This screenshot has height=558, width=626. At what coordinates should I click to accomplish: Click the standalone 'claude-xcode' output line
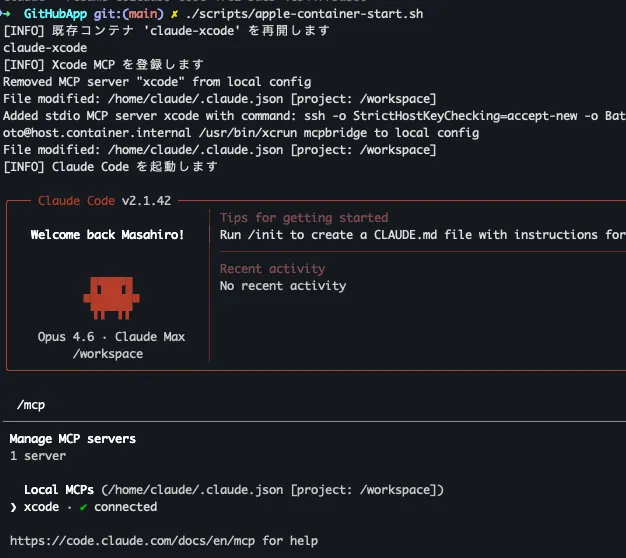(45, 48)
